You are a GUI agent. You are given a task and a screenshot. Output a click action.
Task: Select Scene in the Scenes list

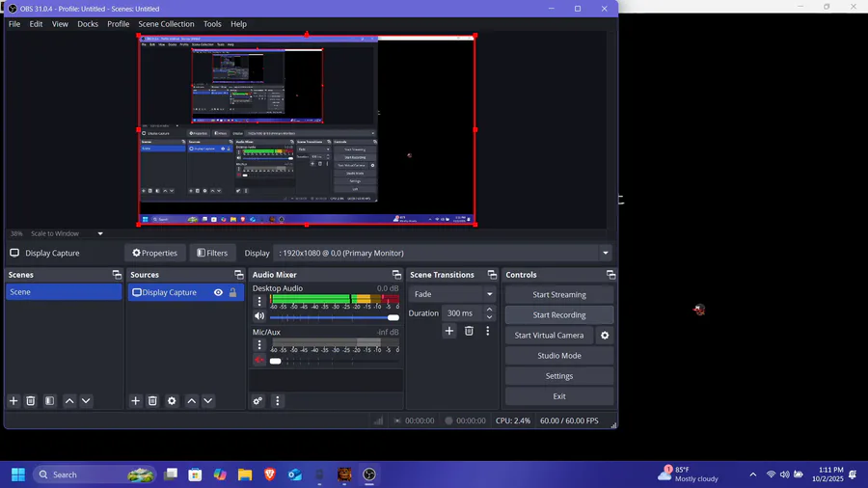(64, 292)
